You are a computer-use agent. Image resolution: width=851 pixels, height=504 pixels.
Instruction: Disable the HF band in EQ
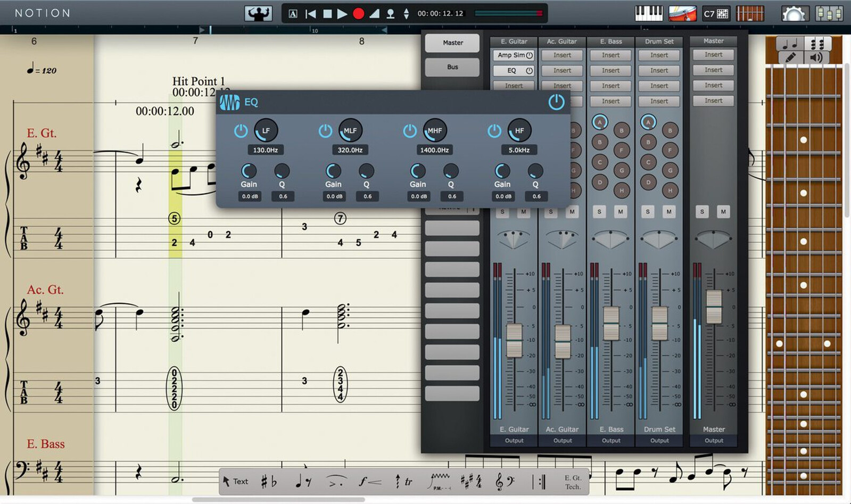click(x=494, y=131)
